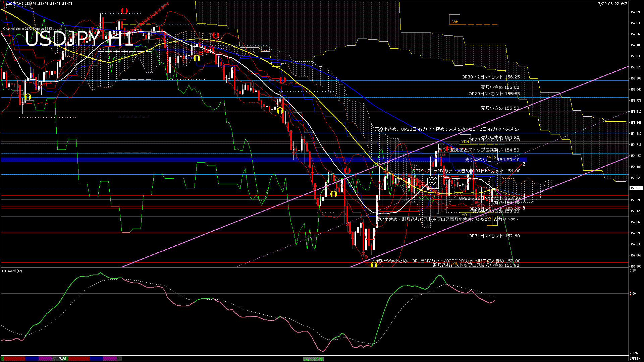Click the OP31日NYカット 152.60 level label
Image resolution: width=644 pixels, height=362 pixels.
[x=494, y=236]
